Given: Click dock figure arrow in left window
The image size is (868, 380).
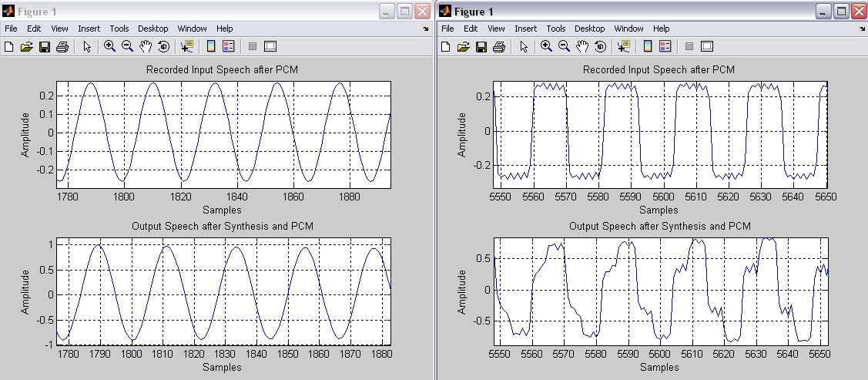Looking at the screenshot, I should (x=425, y=29).
